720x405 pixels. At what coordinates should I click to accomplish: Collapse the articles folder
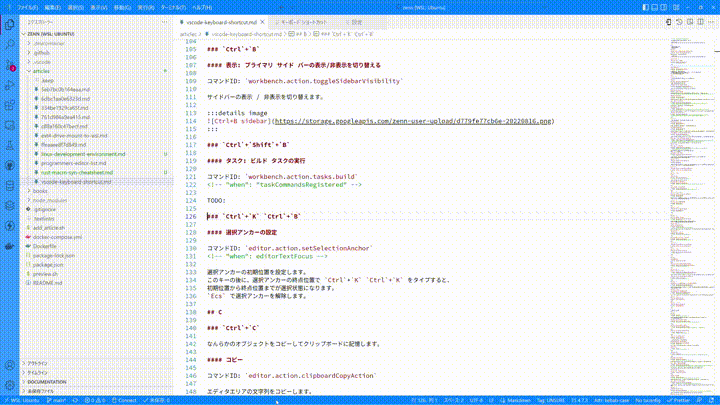point(96,71)
